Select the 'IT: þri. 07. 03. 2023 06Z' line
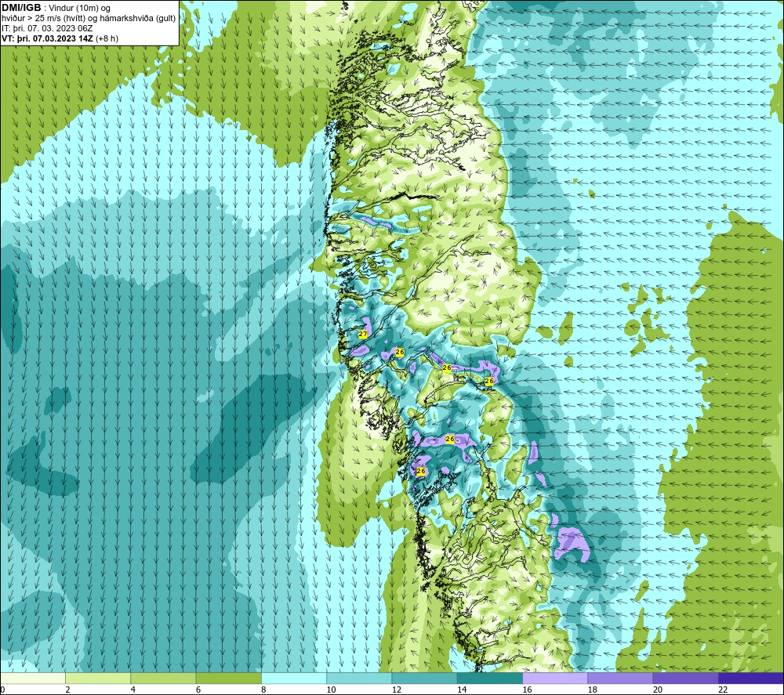This screenshot has width=784, height=695. (x=47, y=28)
